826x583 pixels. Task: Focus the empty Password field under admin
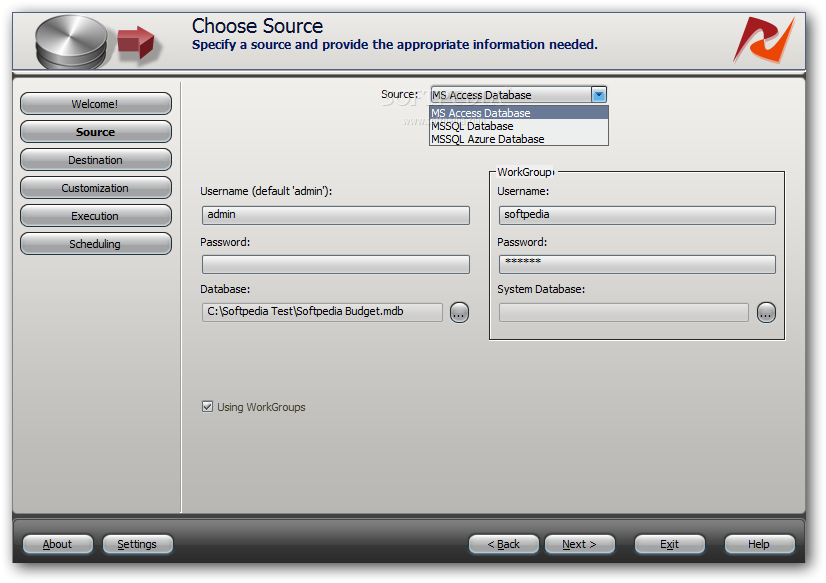click(x=336, y=264)
